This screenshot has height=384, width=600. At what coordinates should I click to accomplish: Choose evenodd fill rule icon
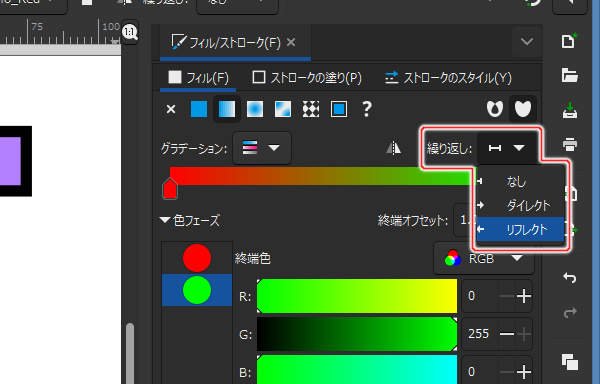495,109
